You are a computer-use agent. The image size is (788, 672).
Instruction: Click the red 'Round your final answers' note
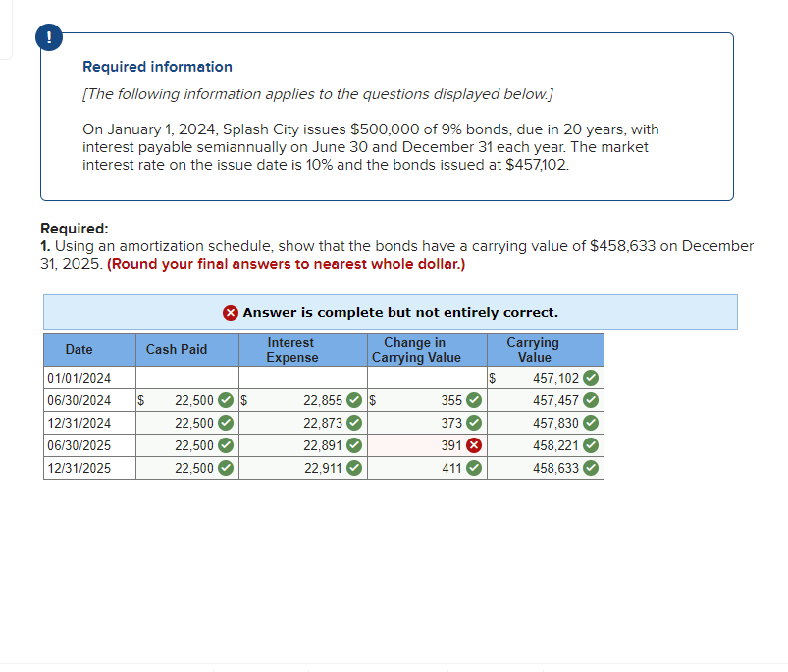pyautogui.click(x=286, y=264)
